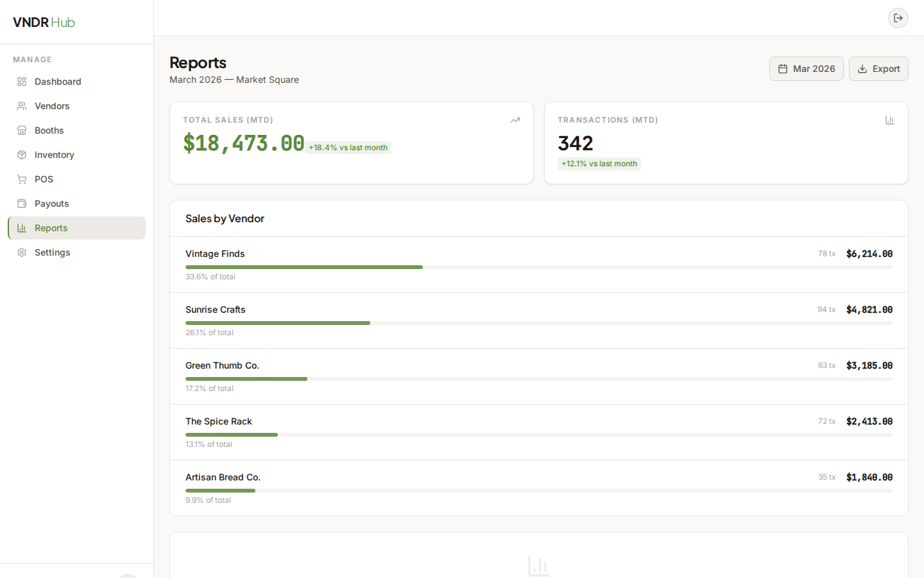Click the +18.4% vs last month badge
The height and width of the screenshot is (578, 924).
(x=348, y=148)
